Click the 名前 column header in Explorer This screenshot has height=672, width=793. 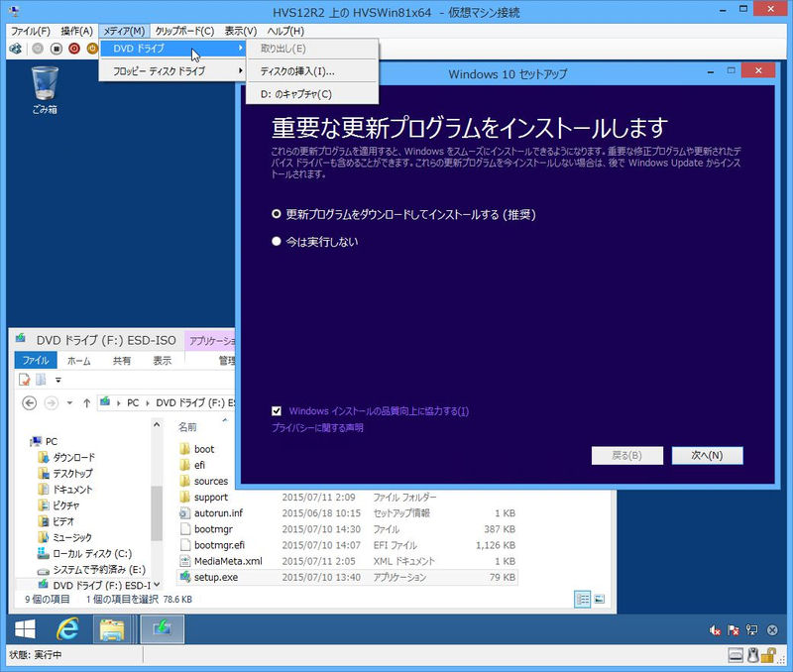pyautogui.click(x=187, y=427)
